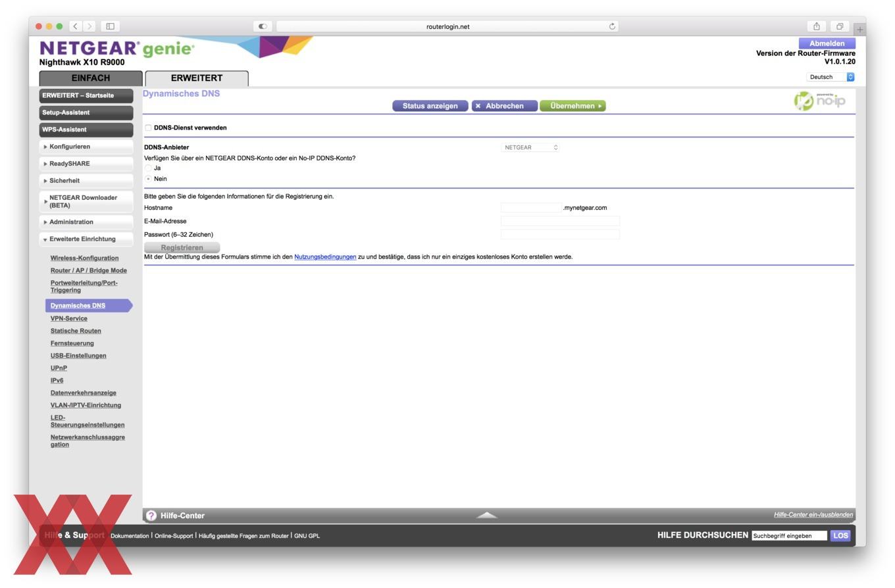
Task: Enable the DDNS-Dienst verwenden checkbox
Action: 148,128
